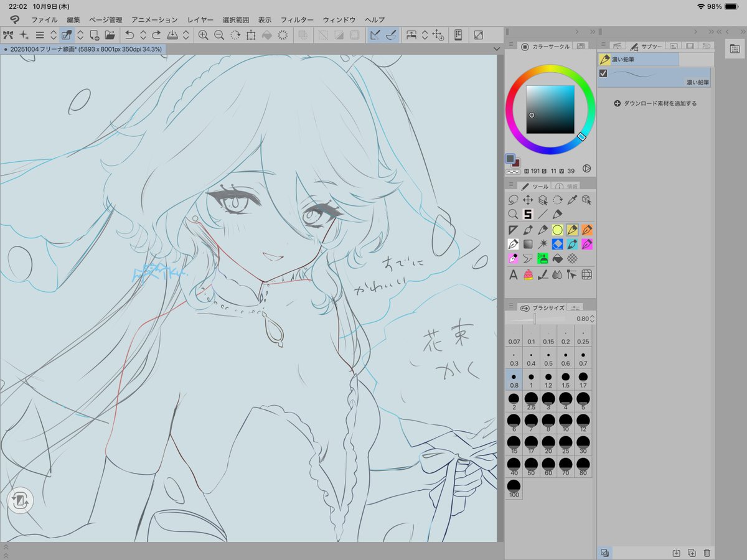Select the Blend droplets tool
The height and width of the screenshot is (560, 747).
point(557,274)
